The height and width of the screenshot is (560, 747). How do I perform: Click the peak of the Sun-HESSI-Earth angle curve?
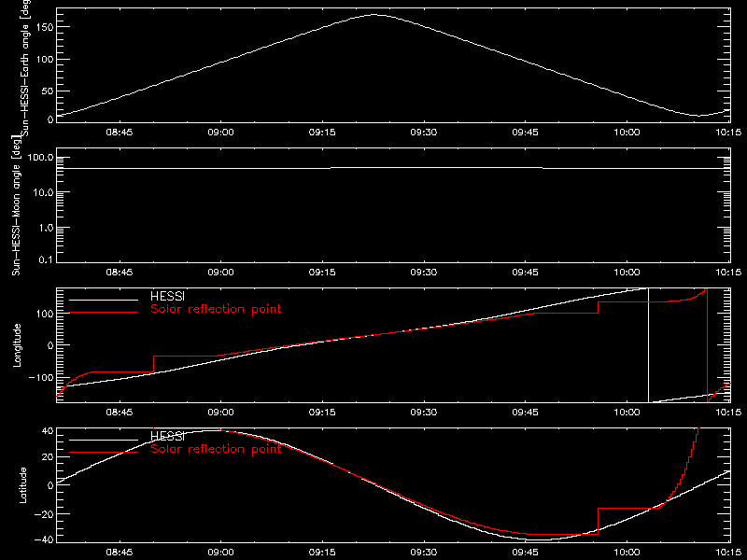click(374, 15)
